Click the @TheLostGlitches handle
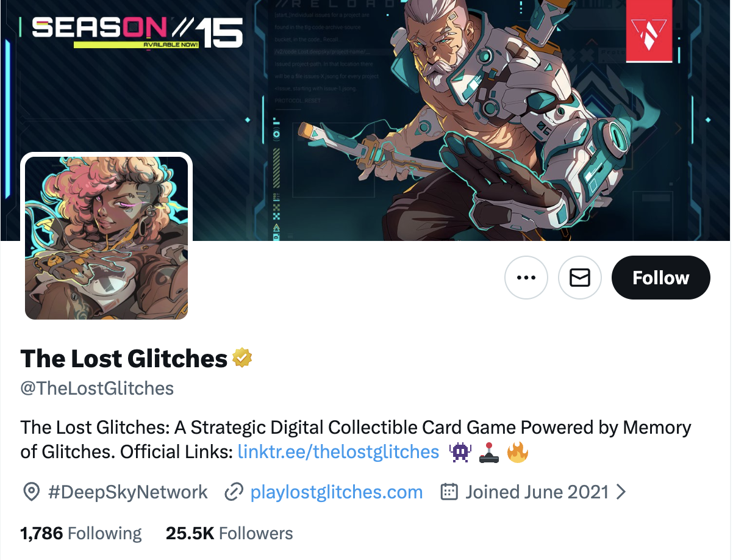 point(98,389)
